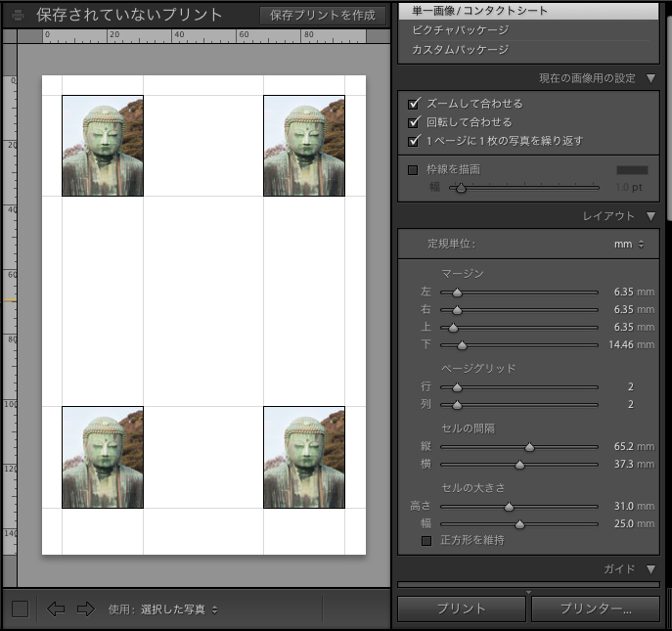672x631 pixels.
Task: Select the bottom-right Buddha photo cell
Action: [304, 458]
